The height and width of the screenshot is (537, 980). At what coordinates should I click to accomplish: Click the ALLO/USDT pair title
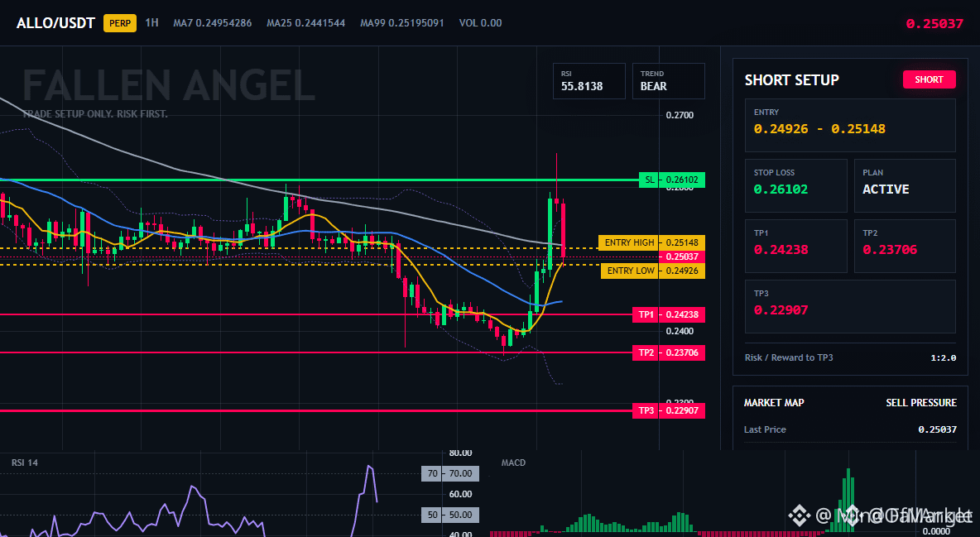click(x=55, y=23)
